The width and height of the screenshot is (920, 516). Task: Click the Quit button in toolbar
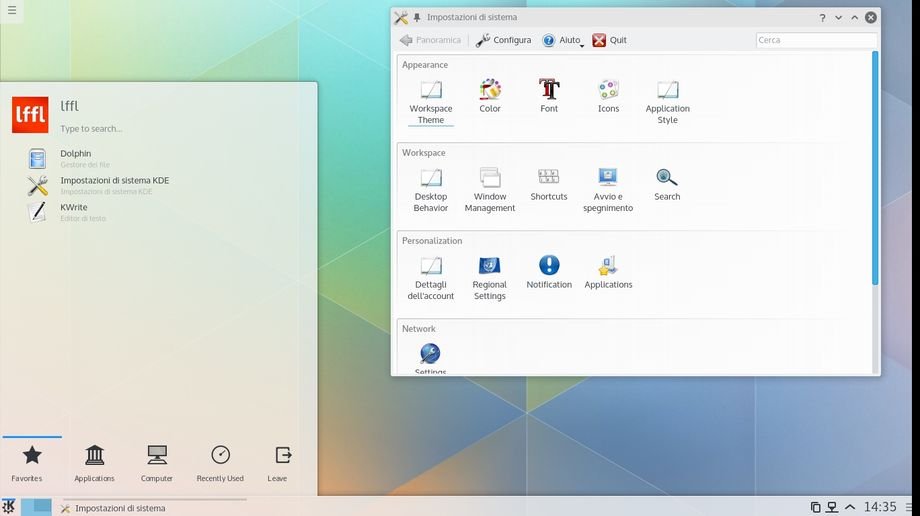tap(609, 40)
